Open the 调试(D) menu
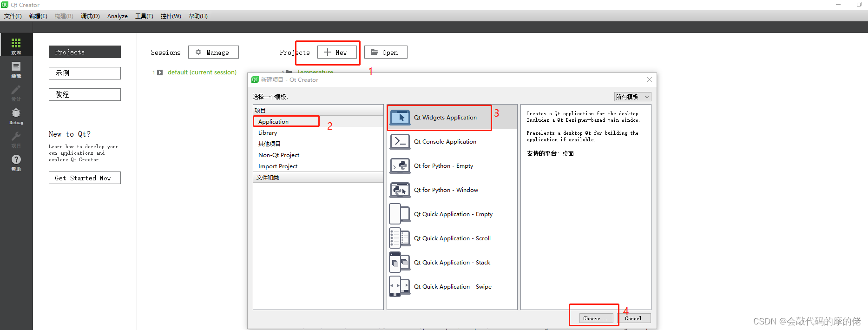The height and width of the screenshot is (330, 868). [90, 16]
